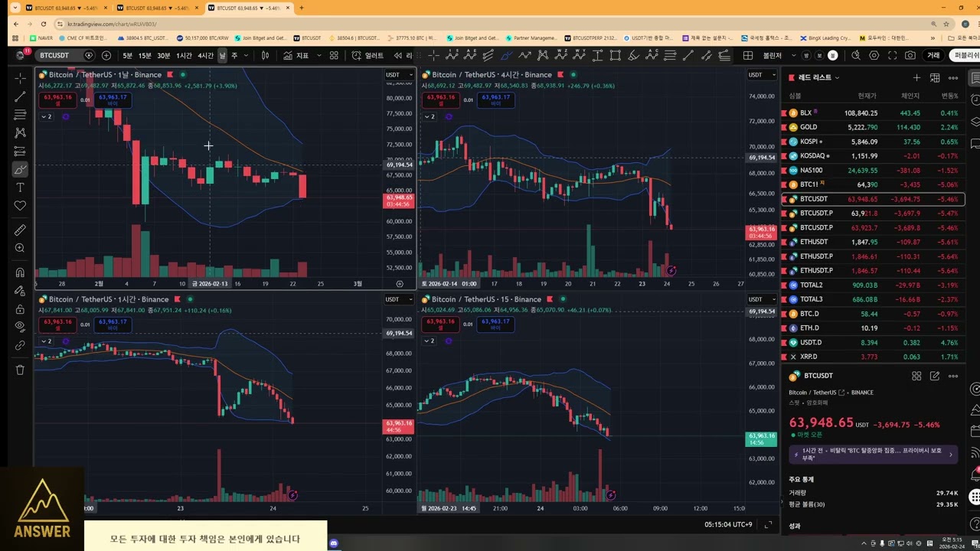Toggle magnet mode for drawings
The height and width of the screenshot is (551, 980).
click(x=20, y=272)
